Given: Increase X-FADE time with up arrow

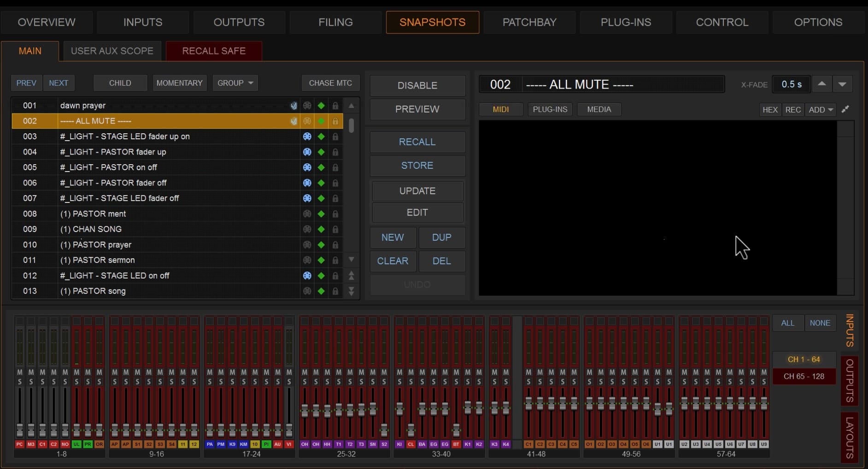Looking at the screenshot, I should [822, 84].
